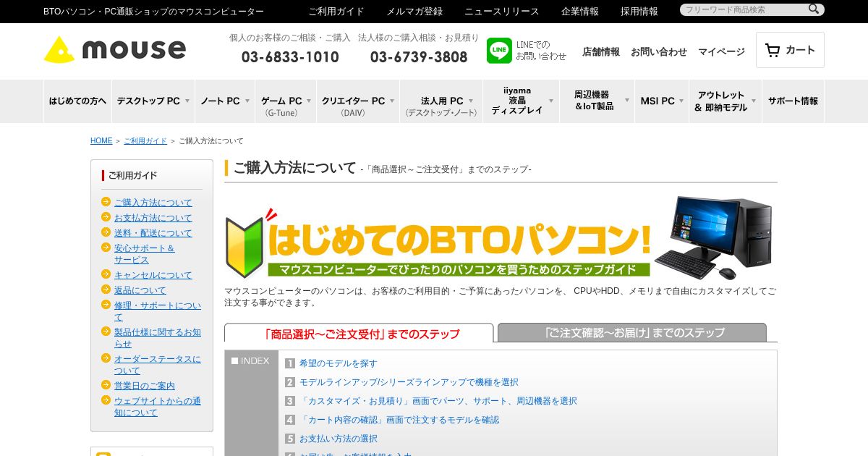Click the mouse logo
The width and height of the screenshot is (868, 456).
pyautogui.click(x=115, y=49)
